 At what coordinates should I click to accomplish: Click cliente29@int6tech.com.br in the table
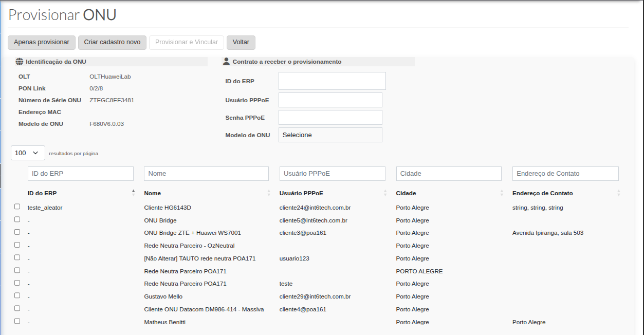click(315, 296)
